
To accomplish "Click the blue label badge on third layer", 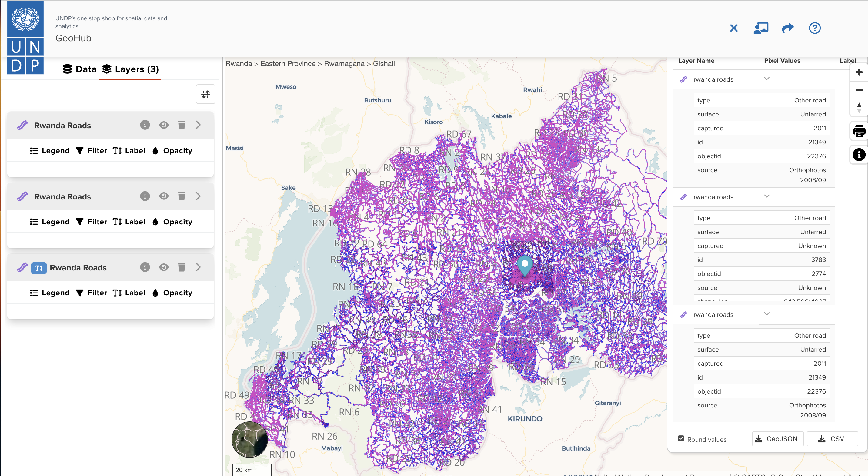I will point(39,268).
